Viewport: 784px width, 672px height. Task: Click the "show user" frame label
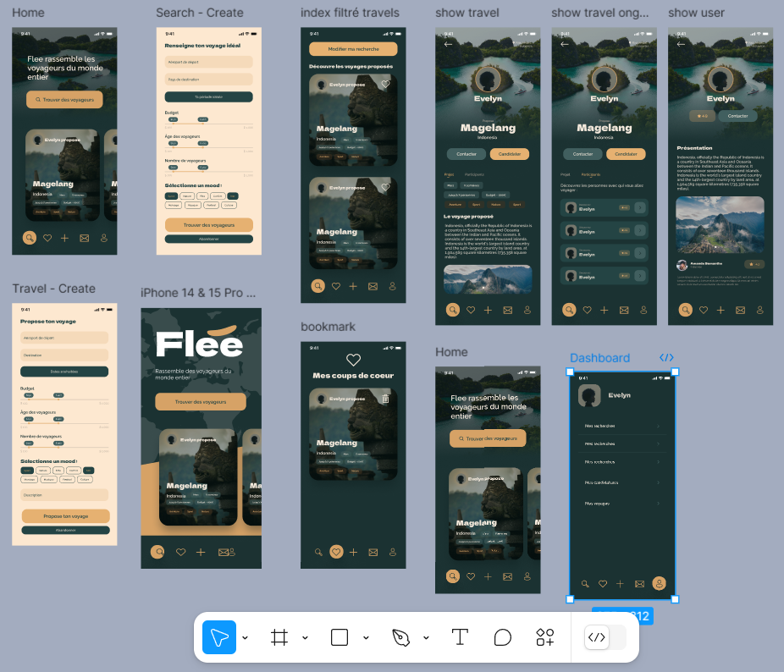(696, 13)
